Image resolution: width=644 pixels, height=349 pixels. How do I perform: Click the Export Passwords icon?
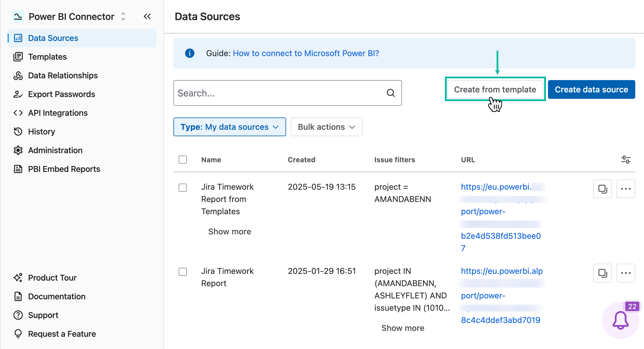18,94
